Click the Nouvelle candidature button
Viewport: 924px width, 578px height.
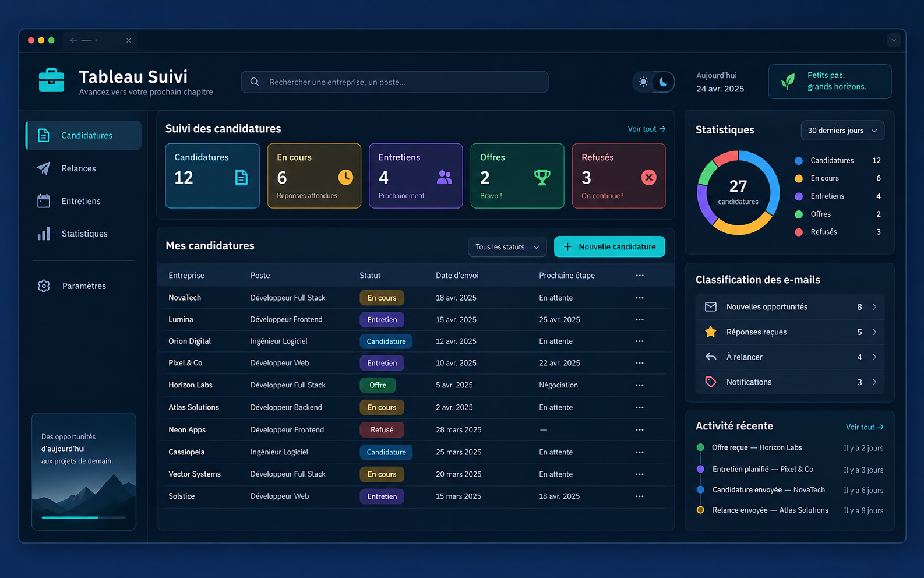[x=609, y=247]
